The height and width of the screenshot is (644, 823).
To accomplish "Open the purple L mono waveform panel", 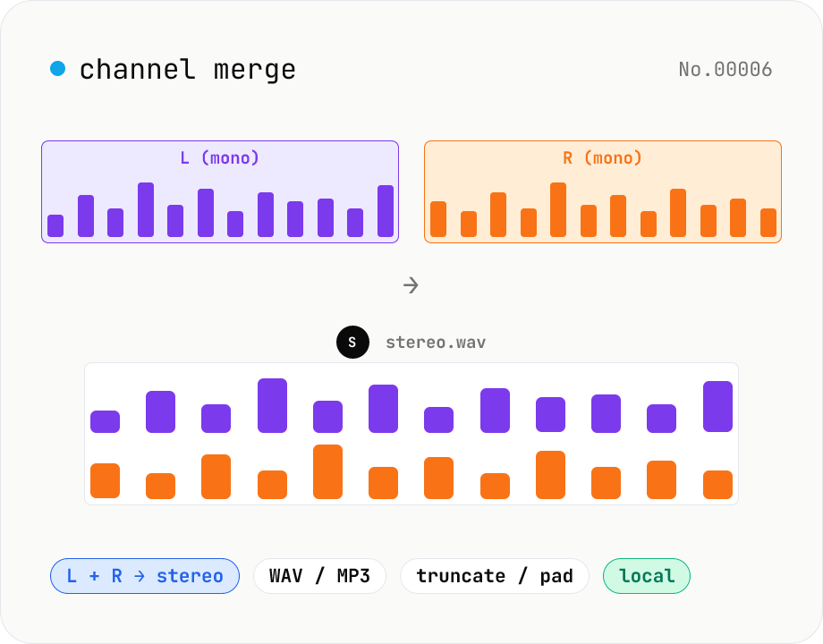I will (x=220, y=191).
